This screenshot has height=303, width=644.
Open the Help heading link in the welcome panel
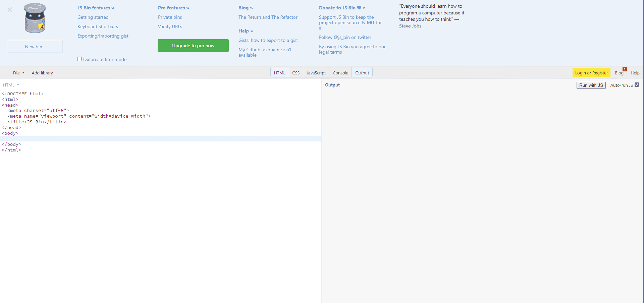[246, 31]
